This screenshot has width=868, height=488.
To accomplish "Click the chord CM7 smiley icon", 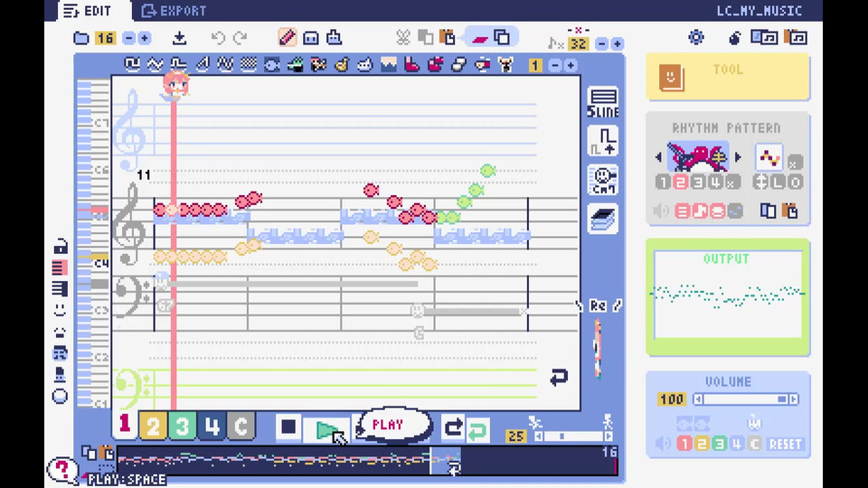I will click(x=603, y=181).
